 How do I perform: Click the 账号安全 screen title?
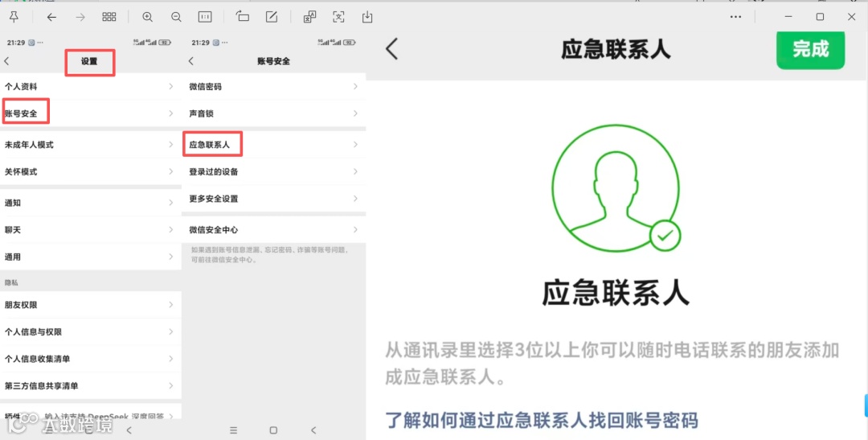[x=273, y=61]
